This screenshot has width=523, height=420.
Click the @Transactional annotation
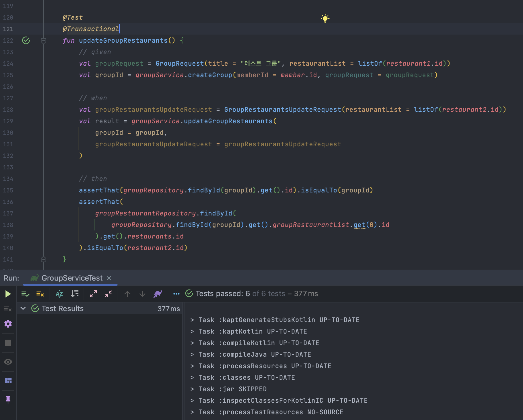pyautogui.click(x=91, y=29)
